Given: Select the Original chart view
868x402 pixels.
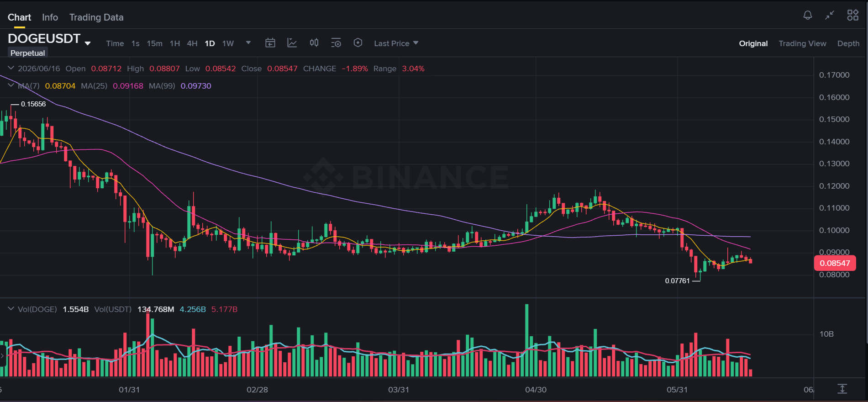Looking at the screenshot, I should pos(753,43).
